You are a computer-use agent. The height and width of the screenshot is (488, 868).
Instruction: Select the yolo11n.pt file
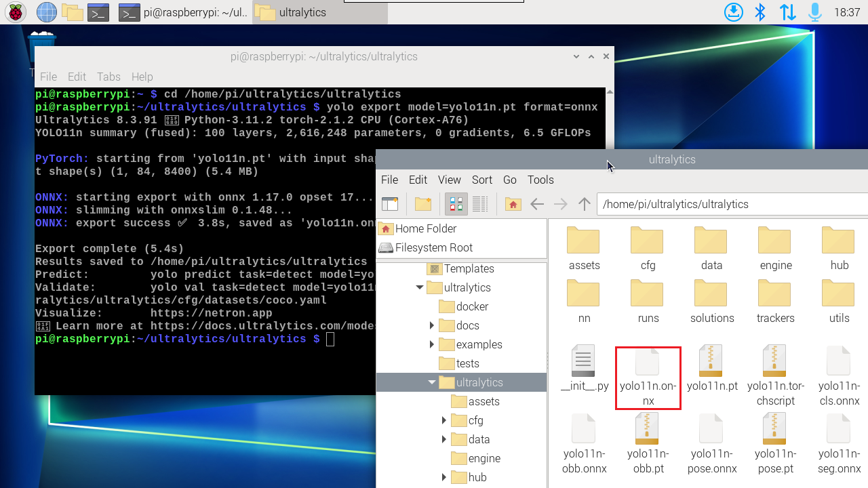click(711, 369)
